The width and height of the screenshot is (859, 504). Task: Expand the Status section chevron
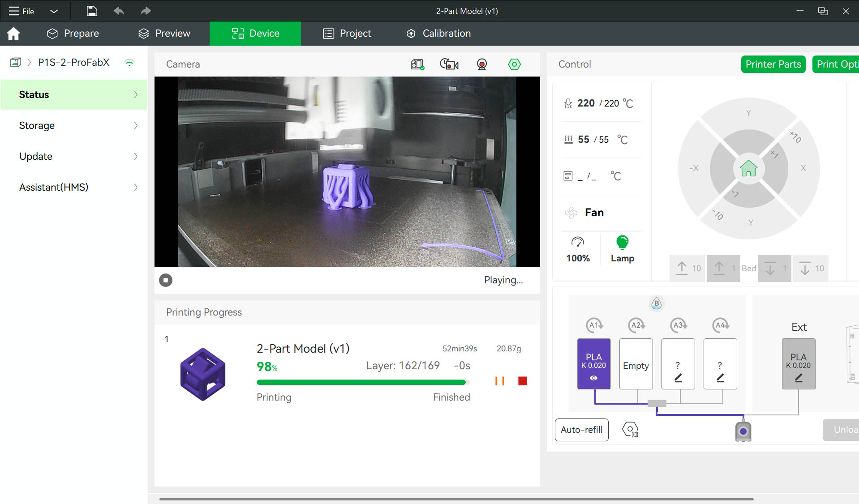136,94
